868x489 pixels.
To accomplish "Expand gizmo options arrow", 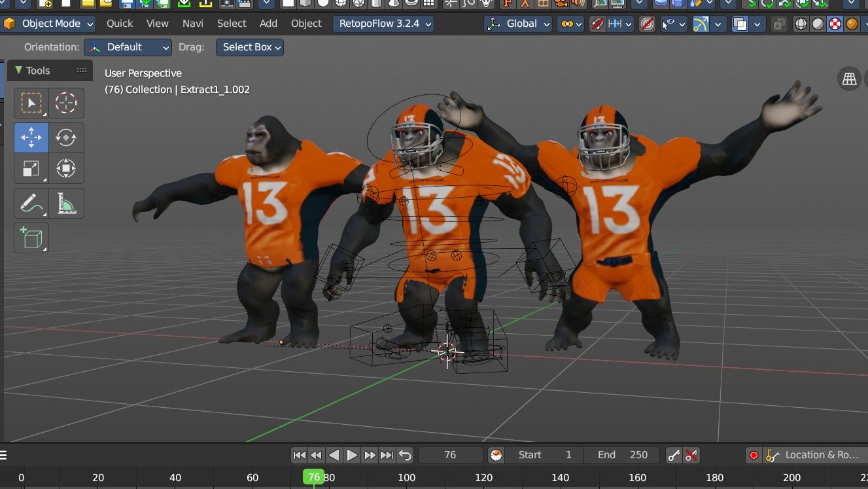I will (718, 24).
